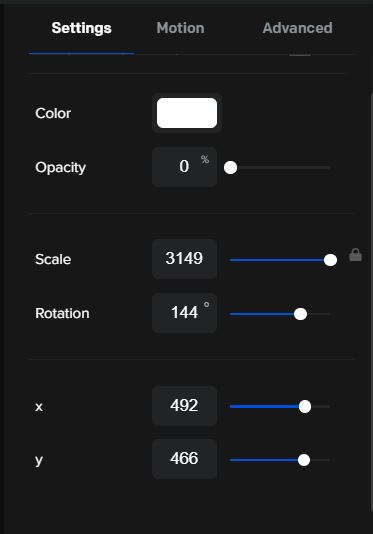Screen dimensions: 373x534
Task: Switch to the Motion tab
Action: (x=181, y=28)
